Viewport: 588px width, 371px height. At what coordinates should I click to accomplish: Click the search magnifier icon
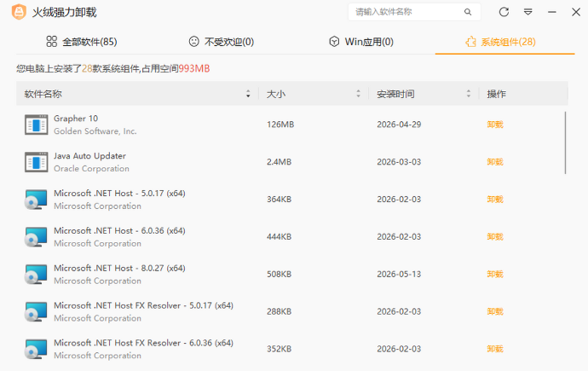pos(468,12)
